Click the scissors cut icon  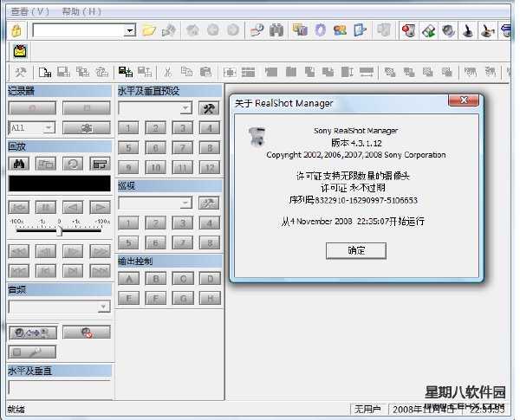[x=168, y=72]
